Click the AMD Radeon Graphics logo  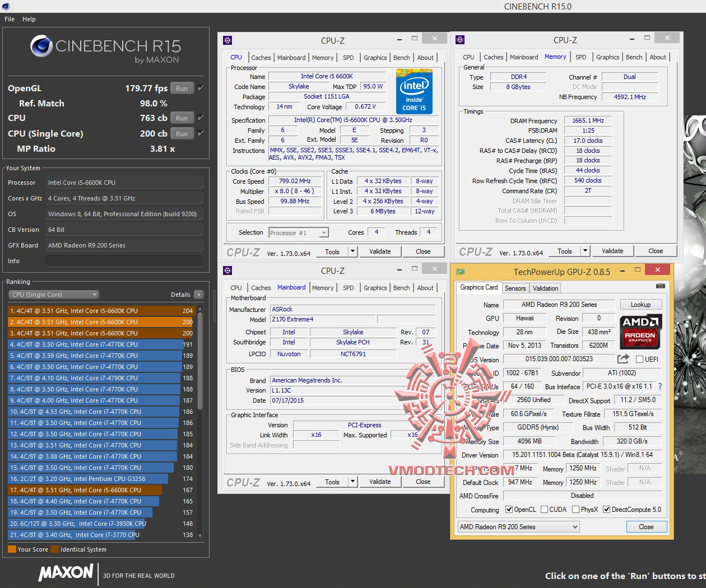point(641,331)
